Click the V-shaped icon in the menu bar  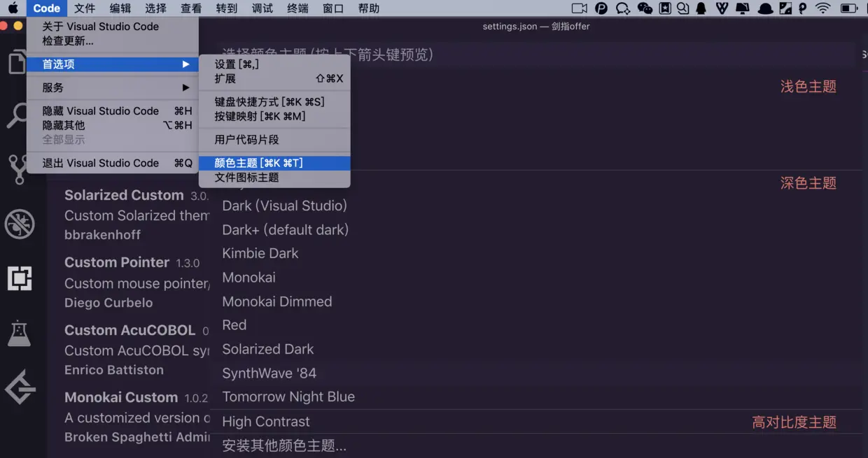click(x=722, y=8)
